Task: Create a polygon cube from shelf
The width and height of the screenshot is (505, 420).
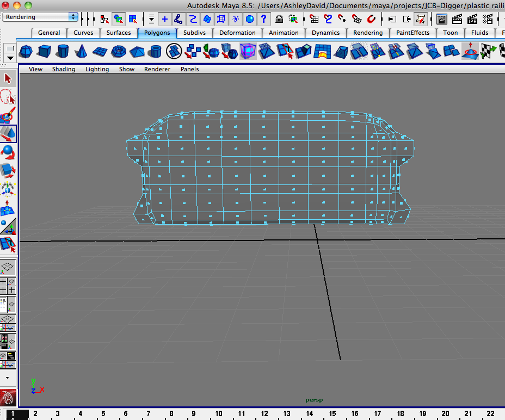Action: (x=44, y=52)
